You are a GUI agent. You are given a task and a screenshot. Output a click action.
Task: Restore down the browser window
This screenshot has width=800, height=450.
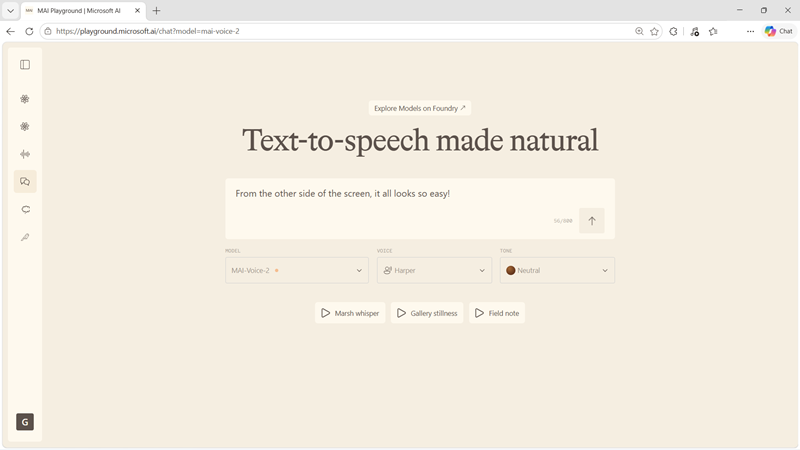[764, 10]
